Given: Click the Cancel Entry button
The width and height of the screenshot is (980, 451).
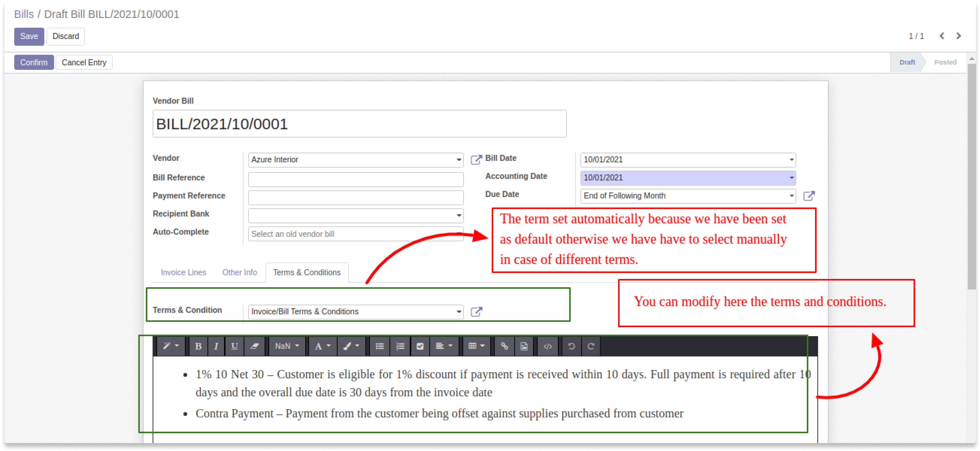Looking at the screenshot, I should point(84,62).
